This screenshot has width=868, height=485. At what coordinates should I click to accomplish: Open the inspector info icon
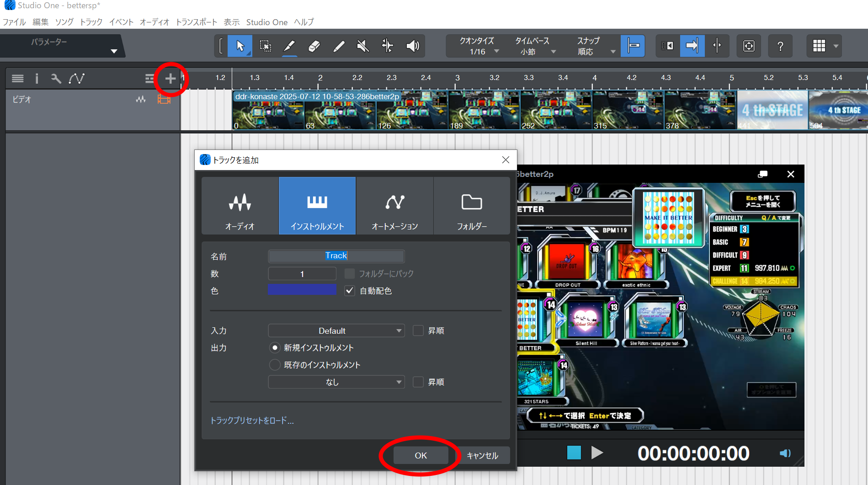click(x=37, y=79)
